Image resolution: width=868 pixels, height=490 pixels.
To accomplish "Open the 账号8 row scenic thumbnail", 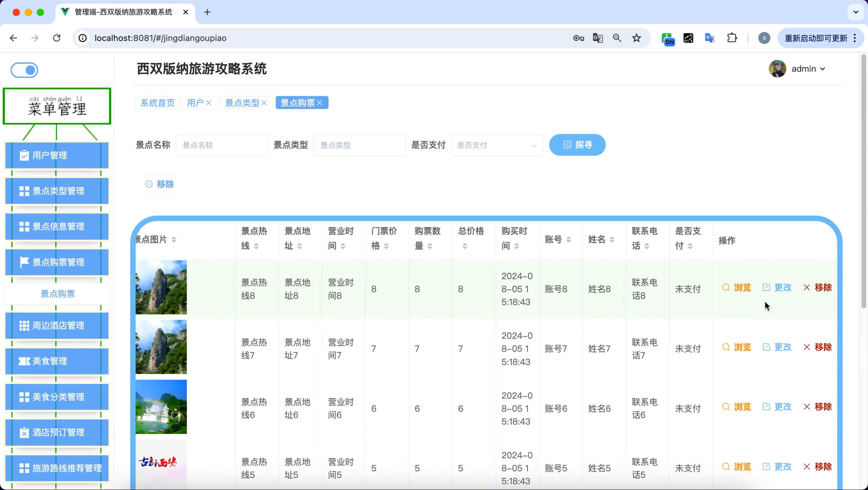I will point(161,287).
